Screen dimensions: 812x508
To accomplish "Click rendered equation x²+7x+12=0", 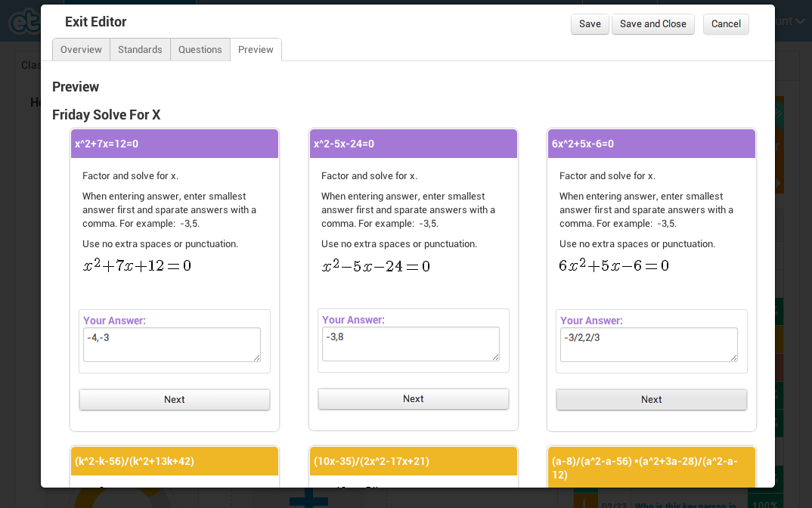I will (138, 265).
